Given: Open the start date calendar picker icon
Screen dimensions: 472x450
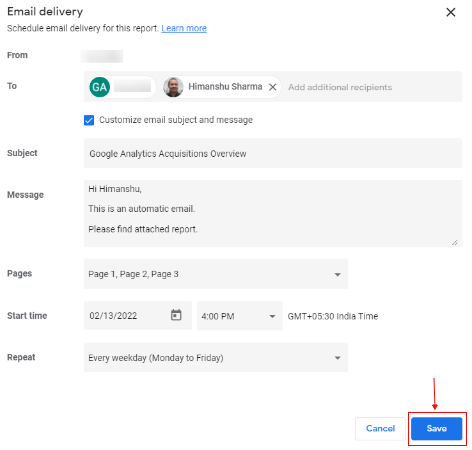Looking at the screenshot, I should point(176,315).
